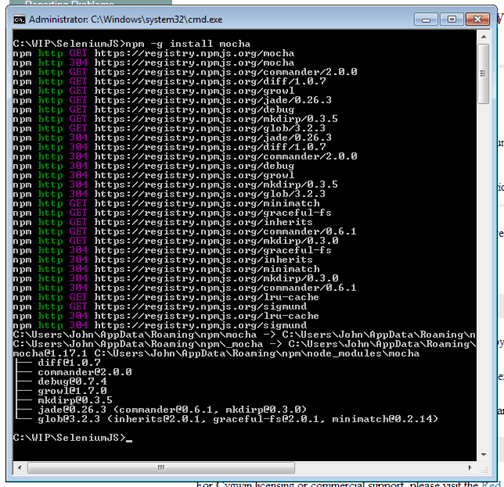This screenshot has width=504, height=487.
Task: Click empty horizontal scrollbar track right of thumb
Action: point(379,468)
